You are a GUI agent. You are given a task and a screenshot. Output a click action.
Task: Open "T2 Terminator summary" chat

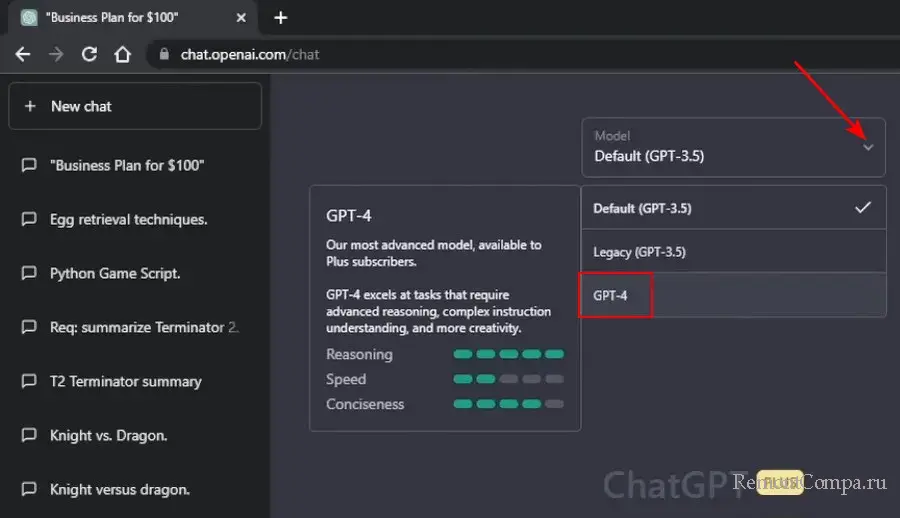[x=126, y=381]
